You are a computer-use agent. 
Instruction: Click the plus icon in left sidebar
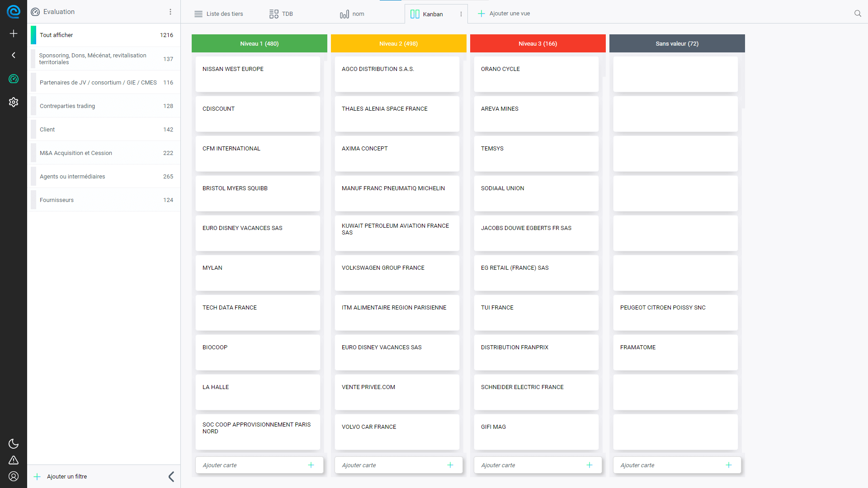coord(14,33)
